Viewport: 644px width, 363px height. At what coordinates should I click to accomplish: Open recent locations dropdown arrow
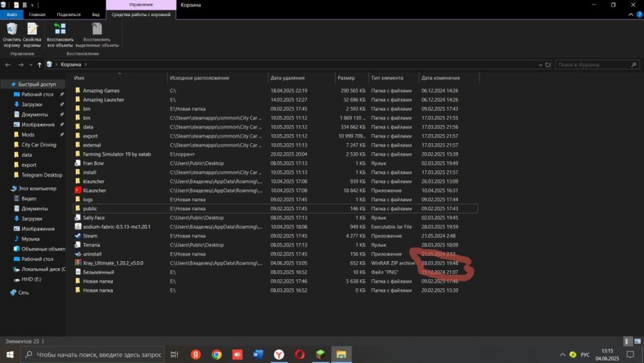point(30,64)
